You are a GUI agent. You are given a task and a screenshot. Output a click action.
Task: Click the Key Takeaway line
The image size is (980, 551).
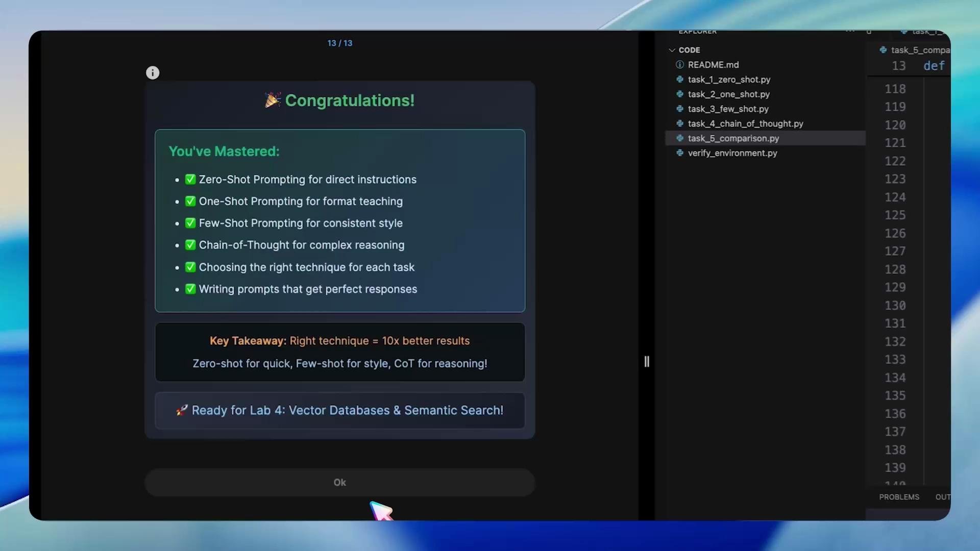click(x=339, y=341)
